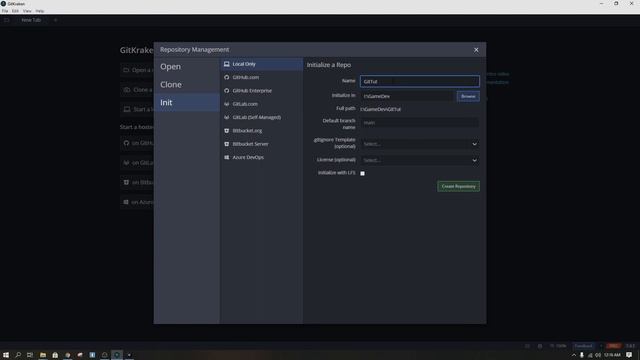The width and height of the screenshot is (640, 360).
Task: Open Windows taskbar search
Action: pos(18,355)
